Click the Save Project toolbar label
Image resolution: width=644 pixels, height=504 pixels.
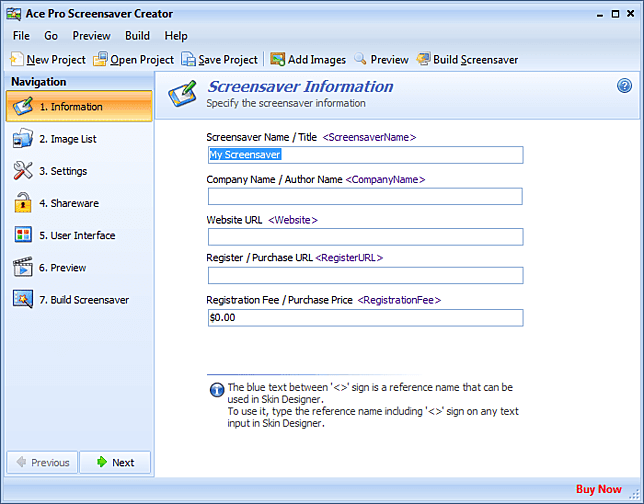point(228,60)
